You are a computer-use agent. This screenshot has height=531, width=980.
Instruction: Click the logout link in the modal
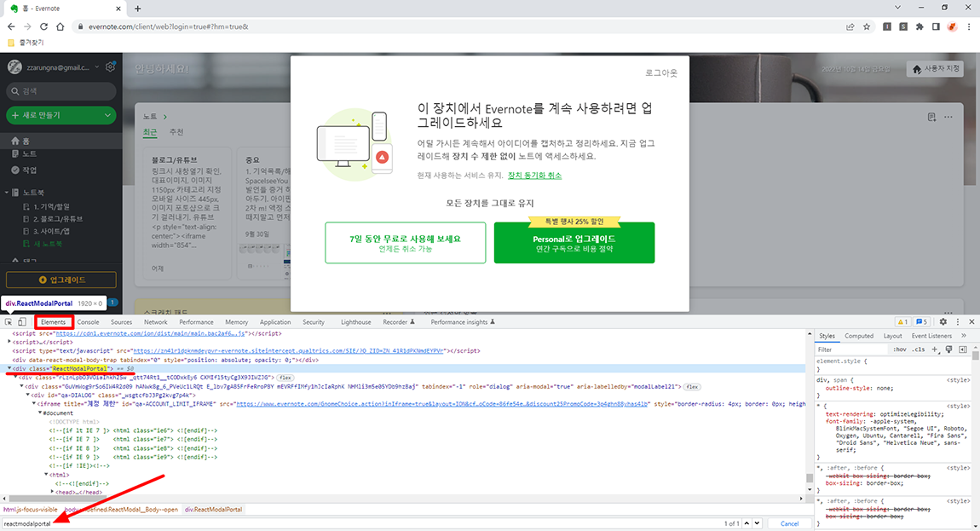pyautogui.click(x=661, y=72)
